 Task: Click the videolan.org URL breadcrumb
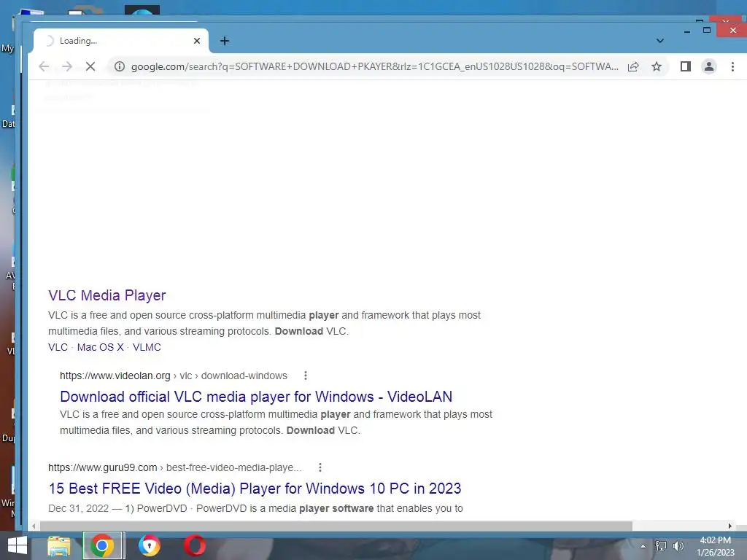[174, 376]
